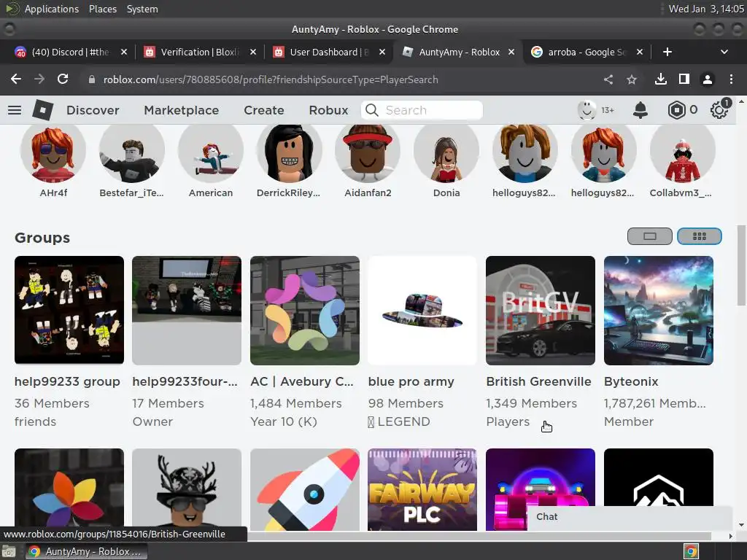Screen dimensions: 747x560
Task: Open the notifications bell
Action: (640, 110)
